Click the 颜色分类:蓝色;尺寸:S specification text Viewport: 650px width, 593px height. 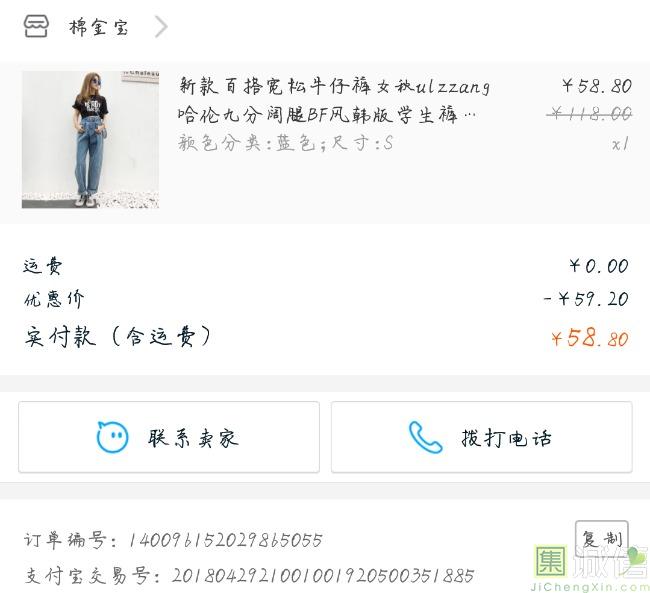click(x=286, y=143)
